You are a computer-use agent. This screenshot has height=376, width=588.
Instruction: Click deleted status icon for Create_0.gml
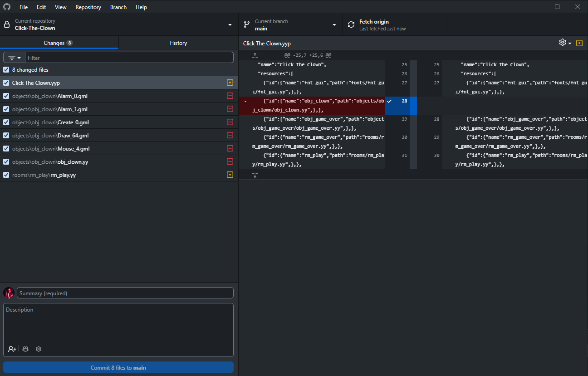click(x=230, y=122)
